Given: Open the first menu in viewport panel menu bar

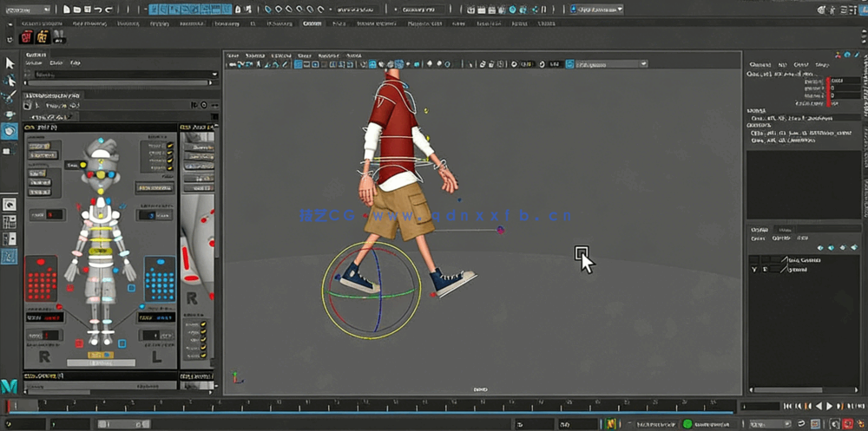Looking at the screenshot, I should tap(232, 55).
